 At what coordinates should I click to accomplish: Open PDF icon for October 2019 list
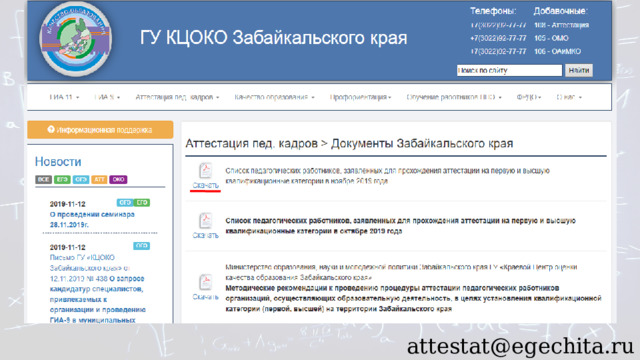point(205,221)
